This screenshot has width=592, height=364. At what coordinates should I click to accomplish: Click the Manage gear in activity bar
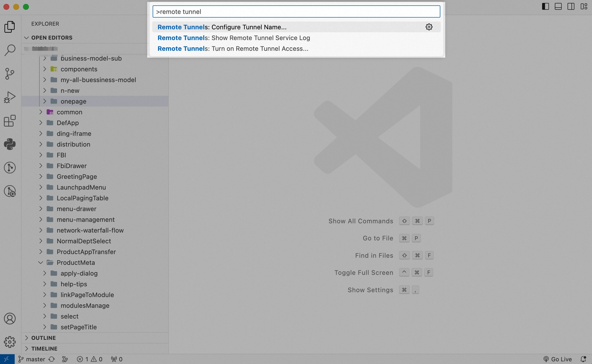tap(10, 342)
